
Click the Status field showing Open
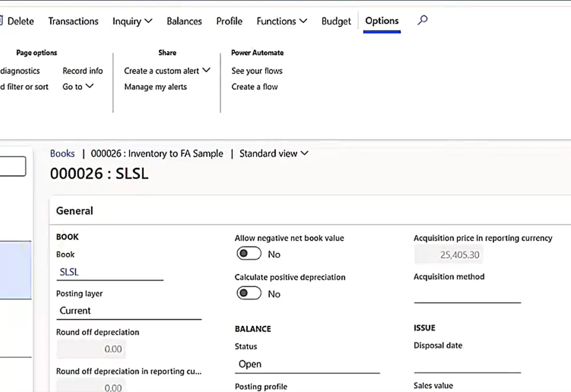click(307, 364)
